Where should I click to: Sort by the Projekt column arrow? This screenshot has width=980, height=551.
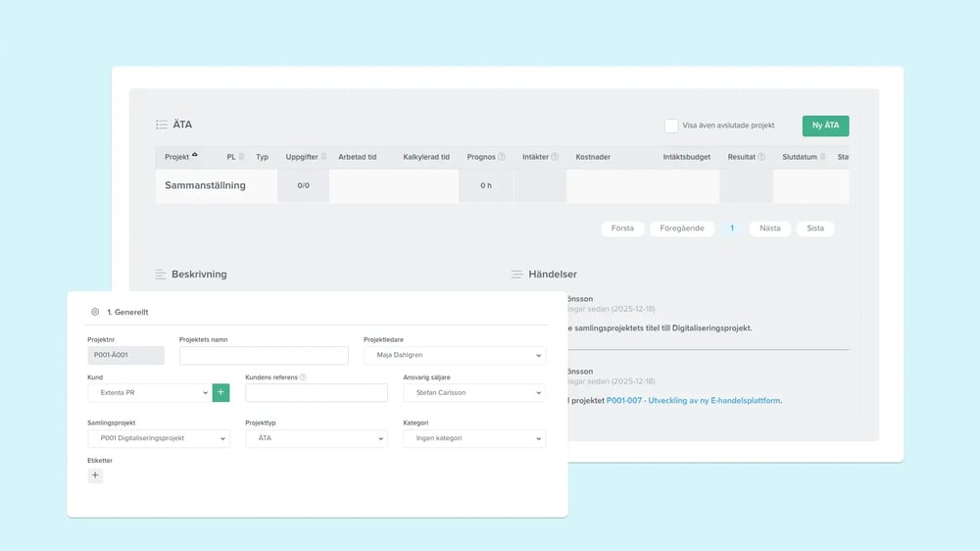(194, 155)
